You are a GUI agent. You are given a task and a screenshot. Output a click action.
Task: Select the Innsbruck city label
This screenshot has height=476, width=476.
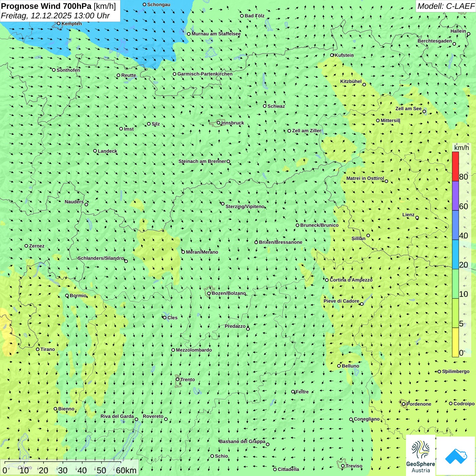(233, 123)
